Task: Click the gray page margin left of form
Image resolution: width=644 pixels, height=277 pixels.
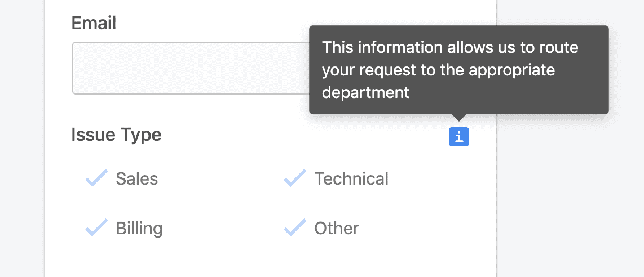Action: click(x=22, y=138)
